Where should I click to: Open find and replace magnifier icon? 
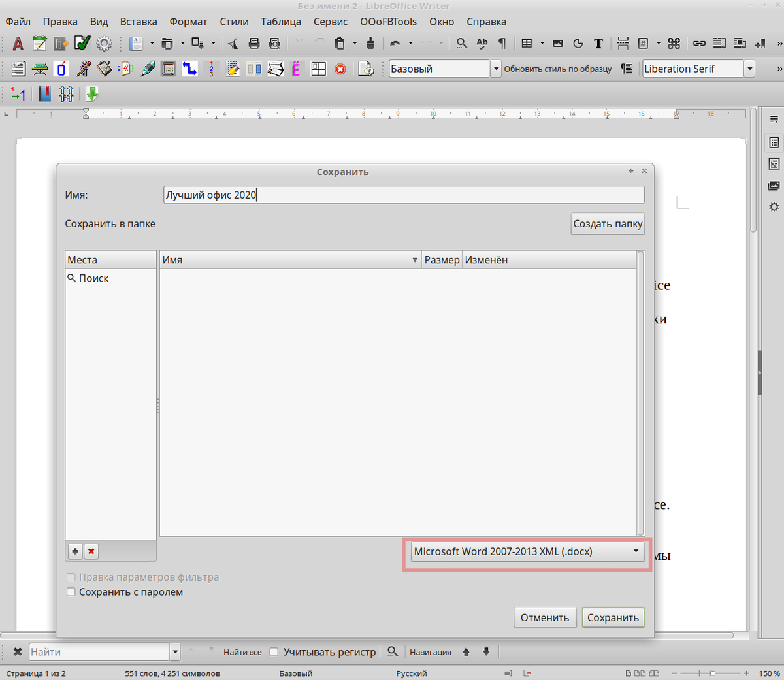tap(462, 44)
